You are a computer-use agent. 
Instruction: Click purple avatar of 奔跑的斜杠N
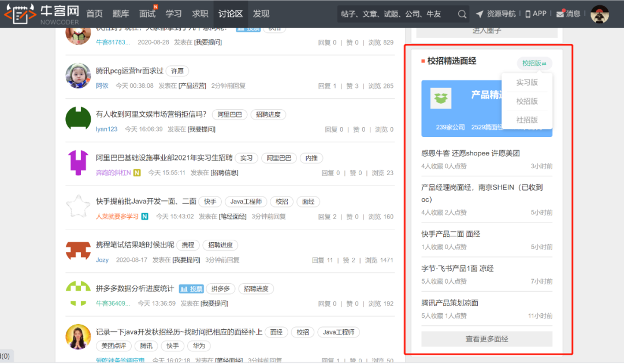click(78, 163)
